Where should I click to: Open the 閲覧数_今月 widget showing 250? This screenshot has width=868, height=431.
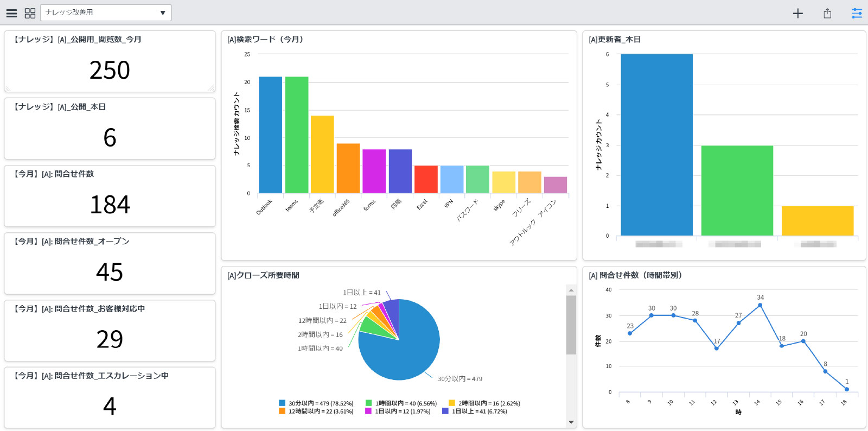pyautogui.click(x=110, y=61)
